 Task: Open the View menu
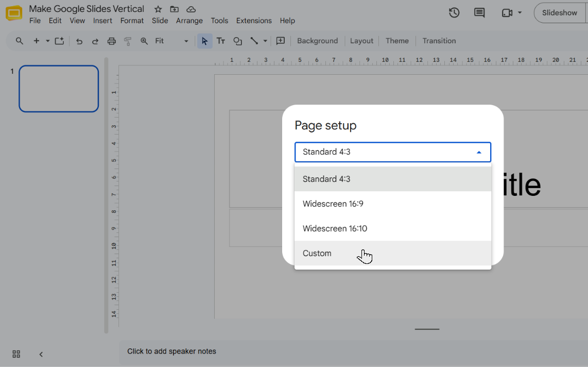[77, 21]
